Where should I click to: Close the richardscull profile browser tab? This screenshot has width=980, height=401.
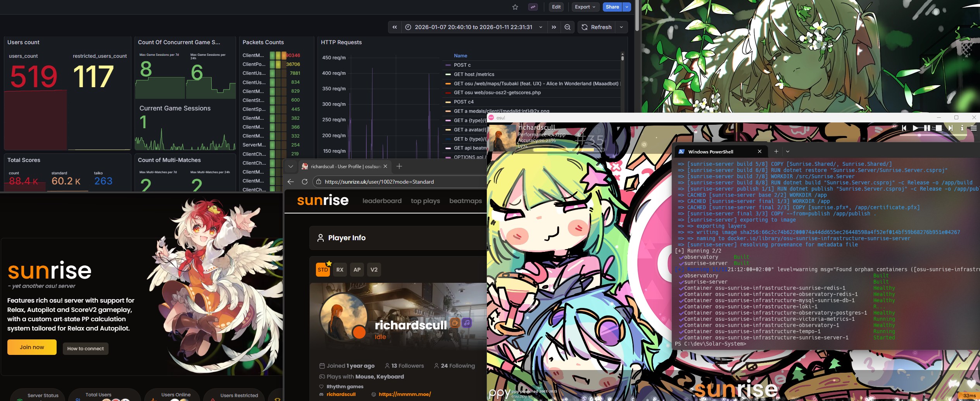385,166
